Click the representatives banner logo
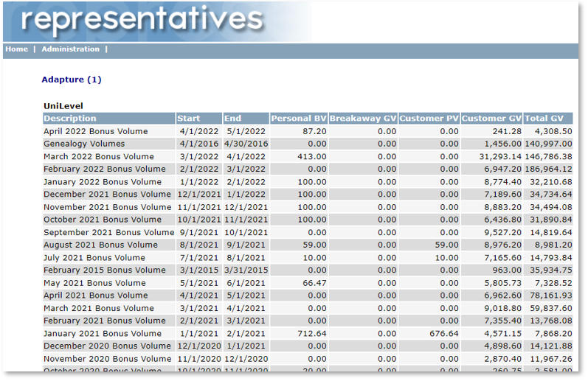Image resolution: width=588 pixels, height=381 pixels. pos(142,21)
